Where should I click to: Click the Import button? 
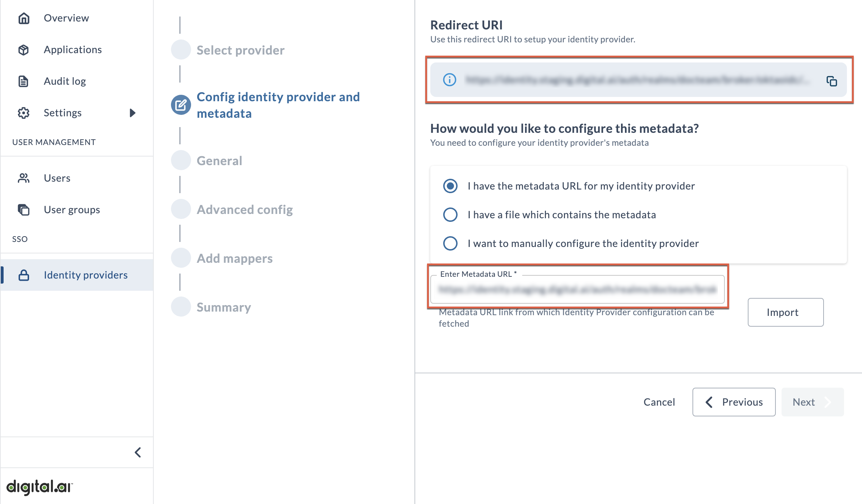[x=785, y=312]
